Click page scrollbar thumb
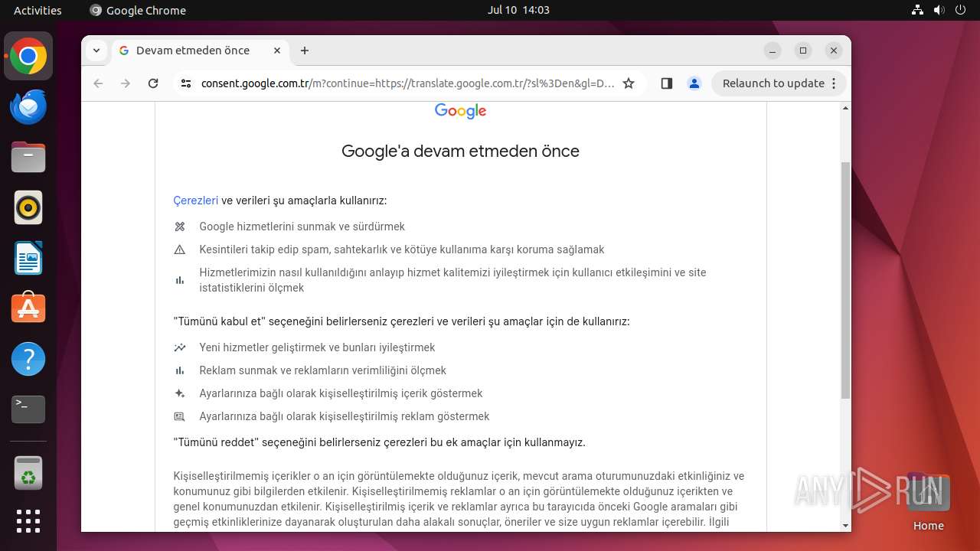Viewport: 980px width, 551px height. pos(845,280)
